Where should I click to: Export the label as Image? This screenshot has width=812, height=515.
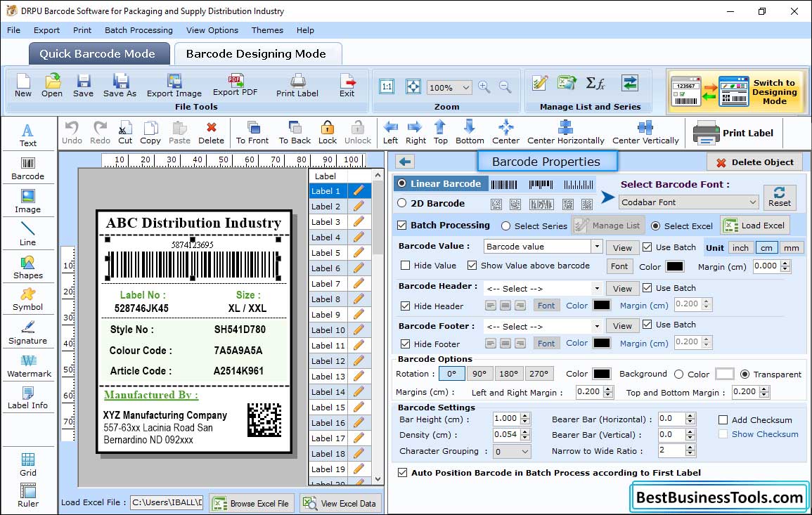click(174, 86)
